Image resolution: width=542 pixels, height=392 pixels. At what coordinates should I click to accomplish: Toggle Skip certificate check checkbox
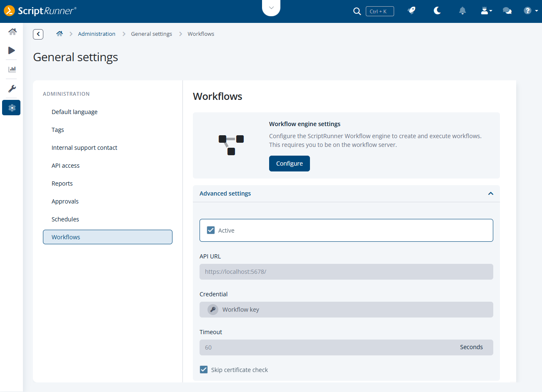[204, 370]
